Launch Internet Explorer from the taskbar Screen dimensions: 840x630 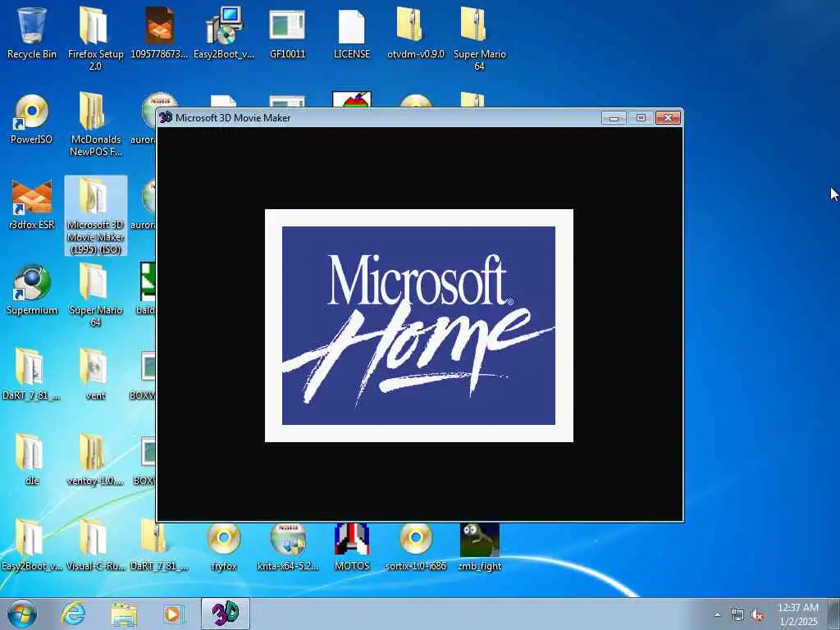click(x=73, y=614)
